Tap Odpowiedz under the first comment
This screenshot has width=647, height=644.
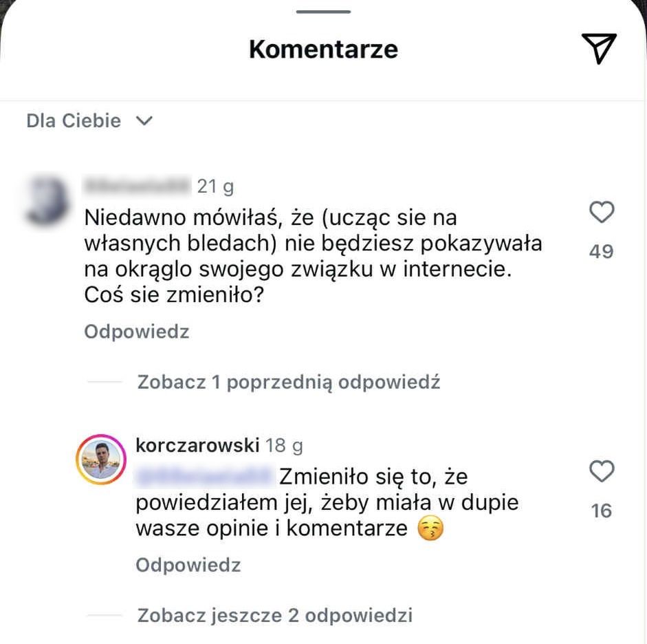tap(136, 332)
